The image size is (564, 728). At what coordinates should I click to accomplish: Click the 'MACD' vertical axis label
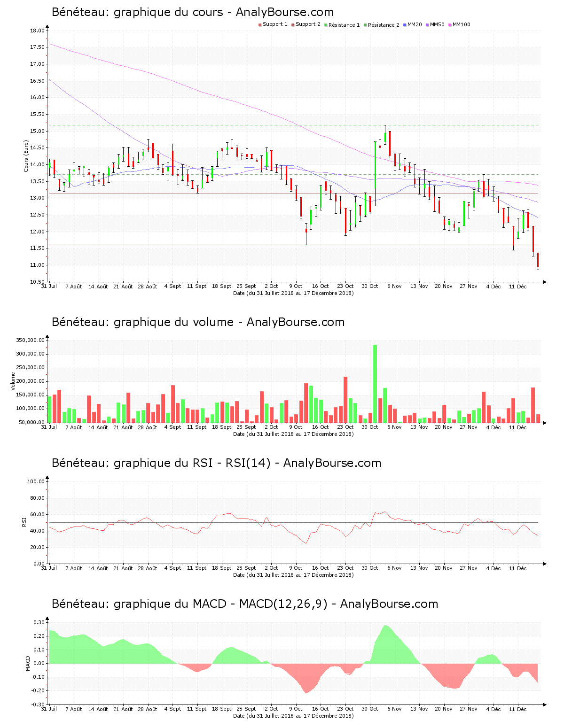pyautogui.click(x=28, y=663)
